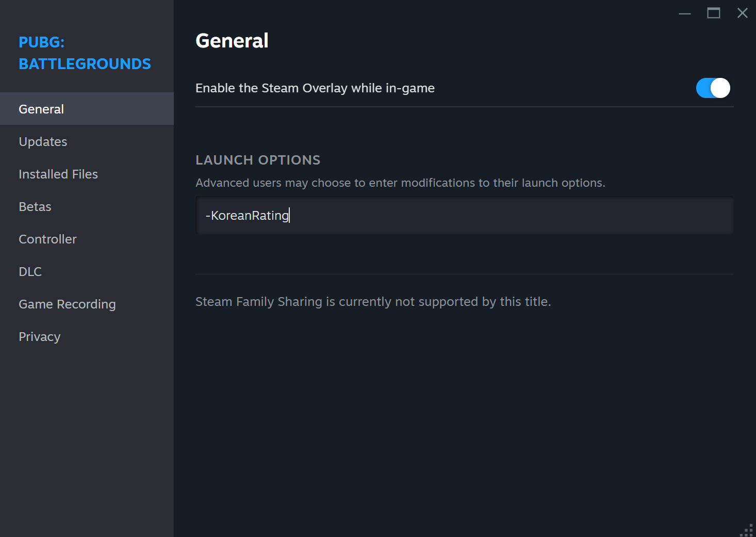Toggle the Steam Overlay switch

click(x=713, y=88)
